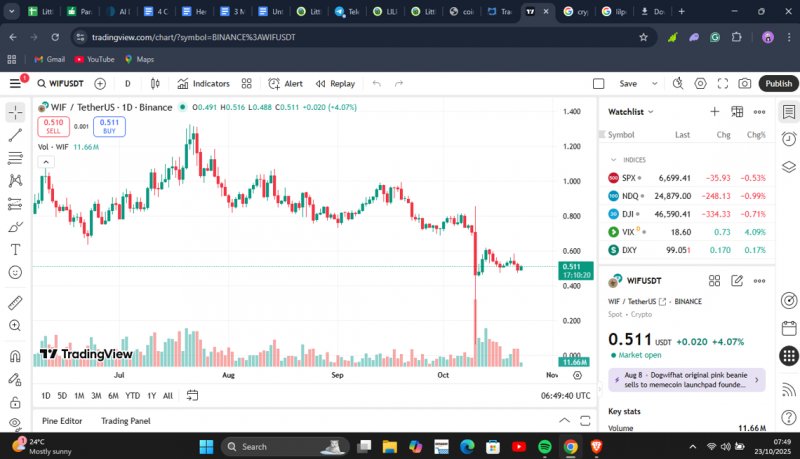This screenshot has height=459, width=800.
Task: Expand the Save layout dropdown arrow
Action: pyautogui.click(x=655, y=84)
